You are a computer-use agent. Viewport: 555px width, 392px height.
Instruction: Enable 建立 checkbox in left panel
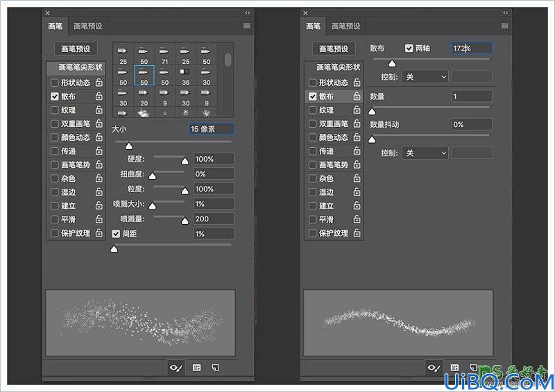click(x=55, y=206)
